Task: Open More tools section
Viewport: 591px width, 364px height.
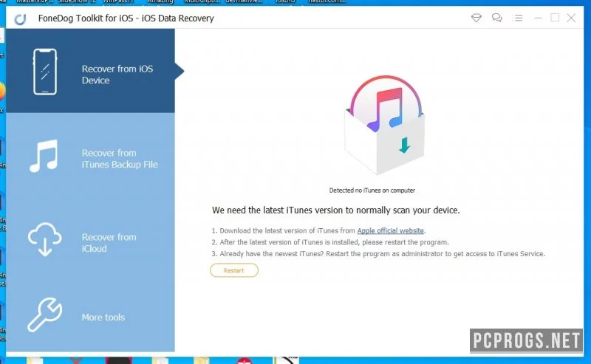Action: pyautogui.click(x=90, y=317)
